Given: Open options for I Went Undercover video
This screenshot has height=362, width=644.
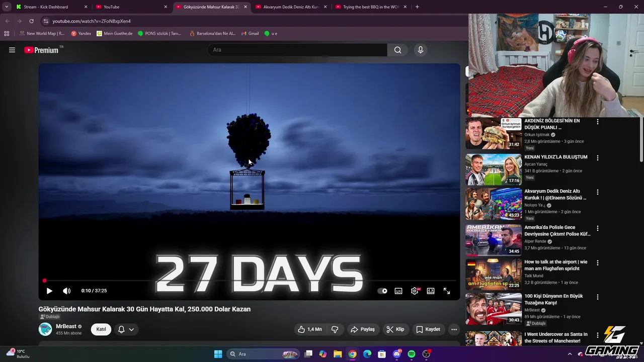Looking at the screenshot, I should pos(598,335).
